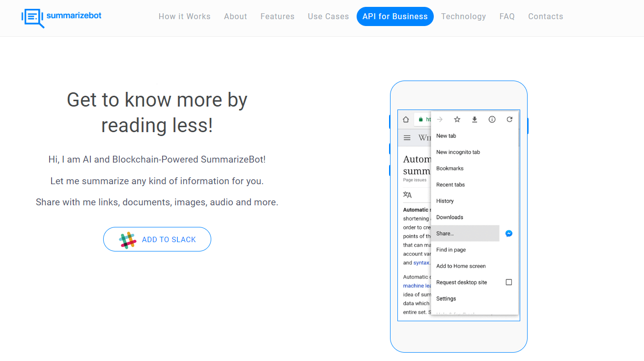Open Use Cases in navigation
This screenshot has width=644, height=361.
329,16
